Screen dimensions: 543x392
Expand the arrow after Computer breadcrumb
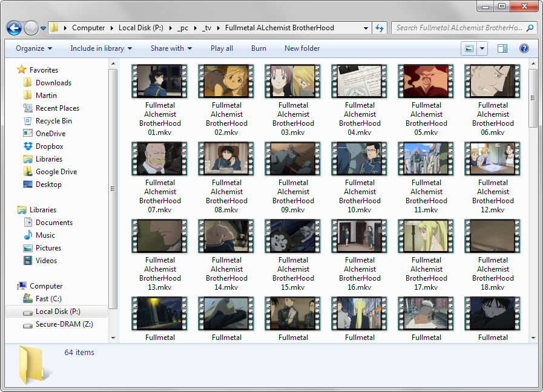coord(111,28)
